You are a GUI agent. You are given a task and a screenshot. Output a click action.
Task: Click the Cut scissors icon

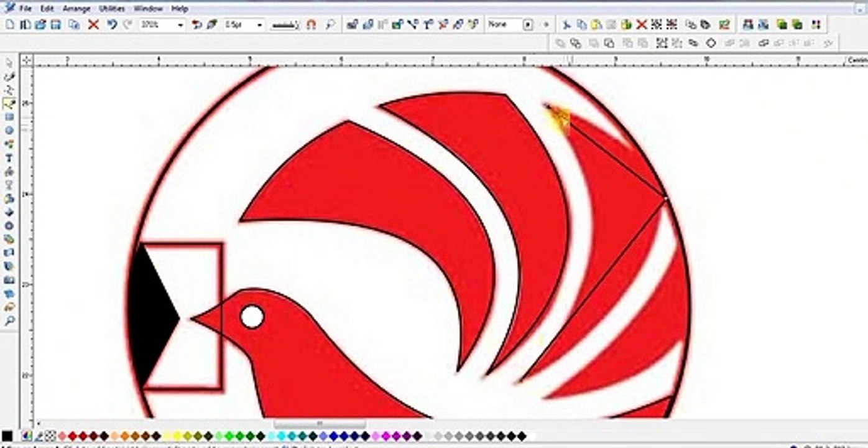pyautogui.click(x=566, y=25)
